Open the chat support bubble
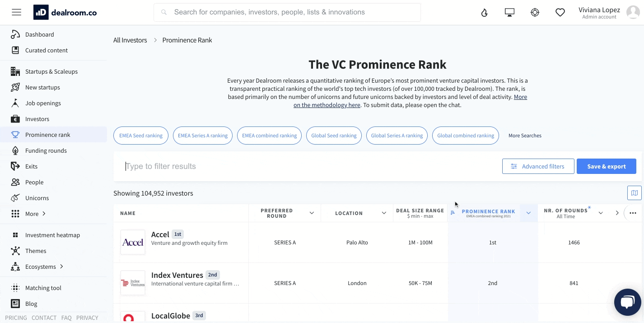This screenshot has width=644, height=323. 628,302
